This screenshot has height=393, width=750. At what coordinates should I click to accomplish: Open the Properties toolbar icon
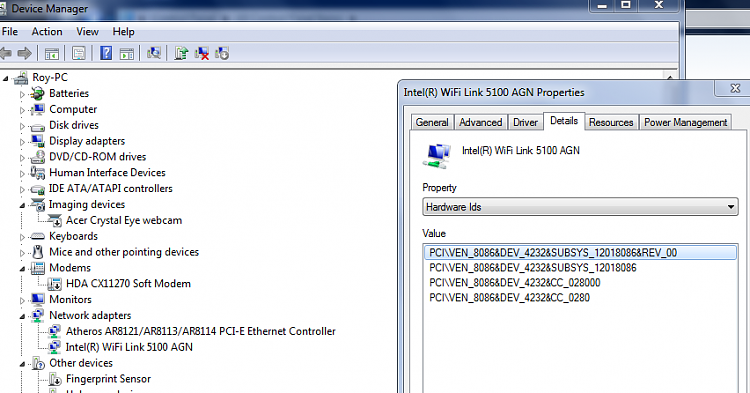[x=78, y=53]
